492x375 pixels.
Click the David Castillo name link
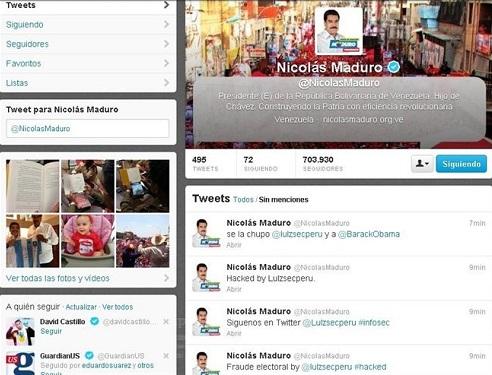pos(62,322)
